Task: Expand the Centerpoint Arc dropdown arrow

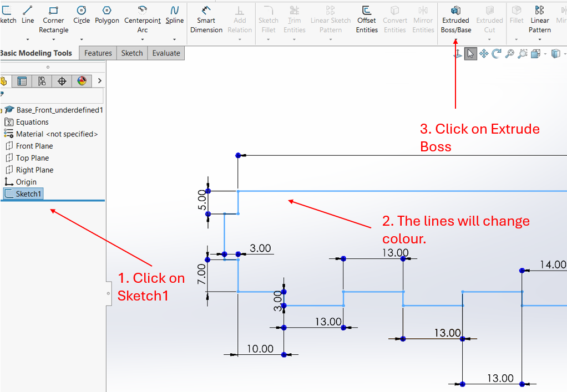Action: (x=143, y=39)
